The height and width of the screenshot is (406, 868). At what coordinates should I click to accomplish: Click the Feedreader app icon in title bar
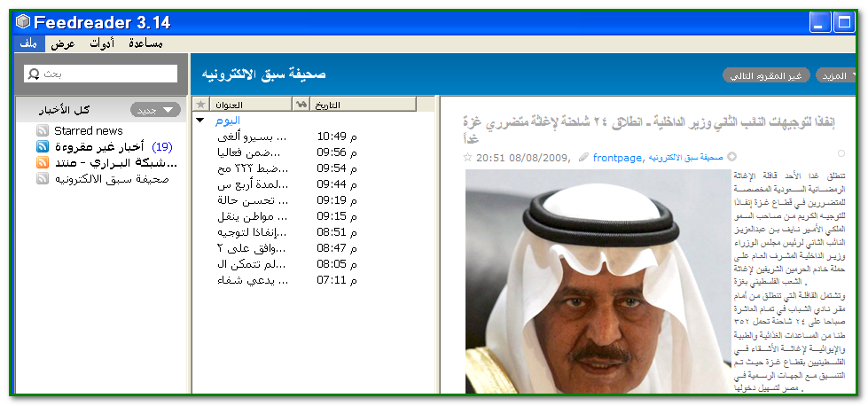coord(23,23)
